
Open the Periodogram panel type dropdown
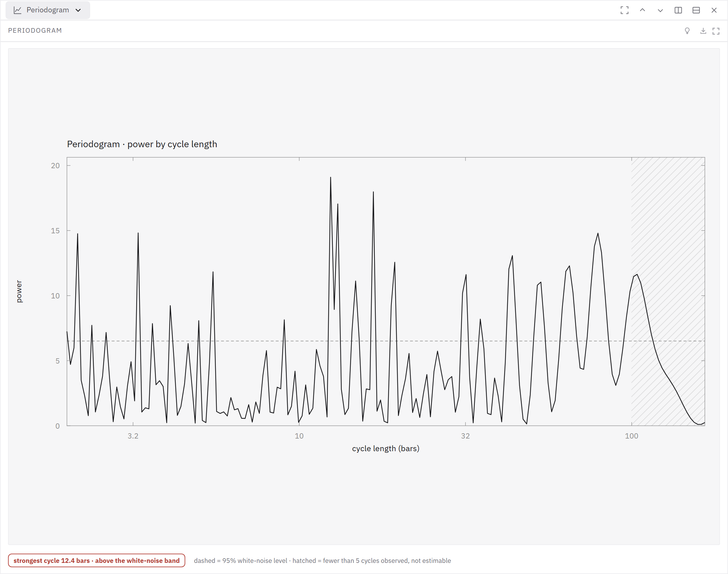tap(48, 10)
